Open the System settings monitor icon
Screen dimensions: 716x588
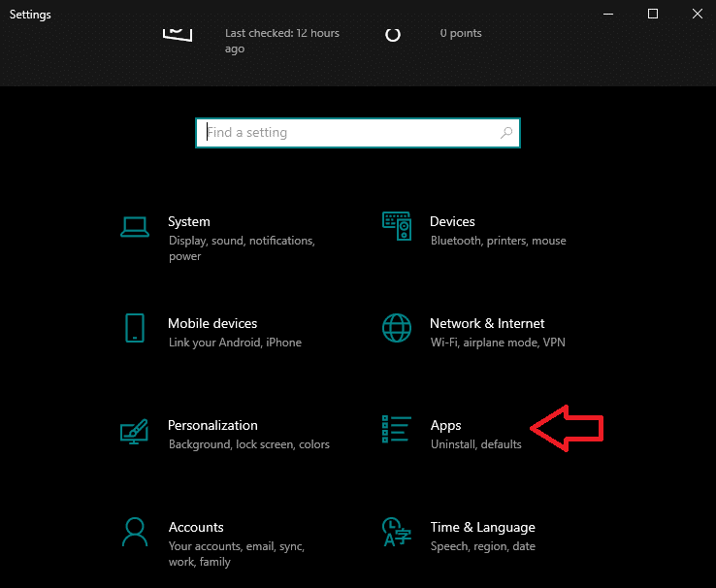coord(135,226)
